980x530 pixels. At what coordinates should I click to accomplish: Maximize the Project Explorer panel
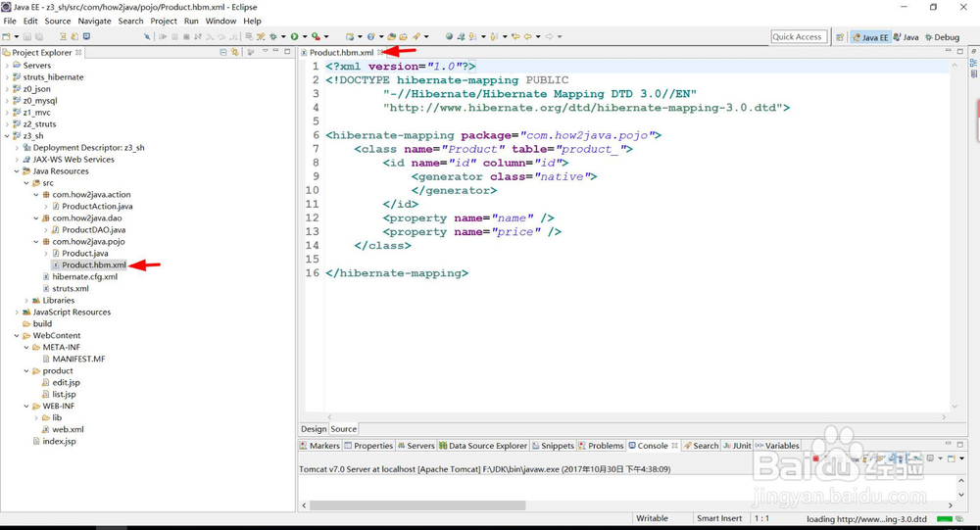pos(287,51)
